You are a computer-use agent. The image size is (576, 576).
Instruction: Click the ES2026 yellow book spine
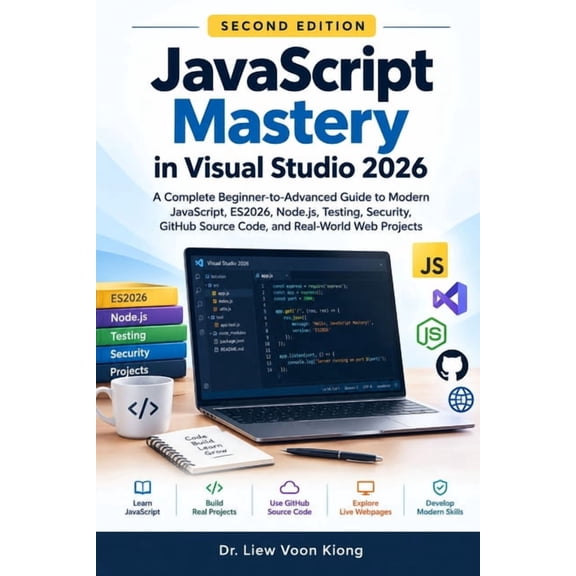click(137, 296)
